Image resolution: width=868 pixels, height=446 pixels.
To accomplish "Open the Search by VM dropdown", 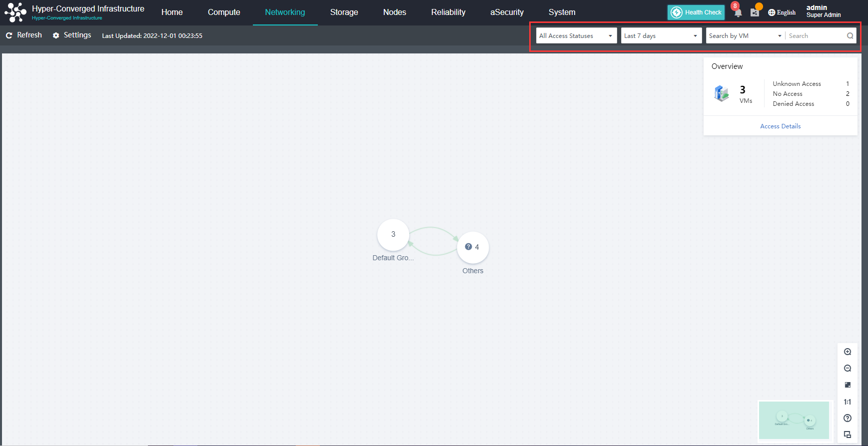I will pos(745,36).
